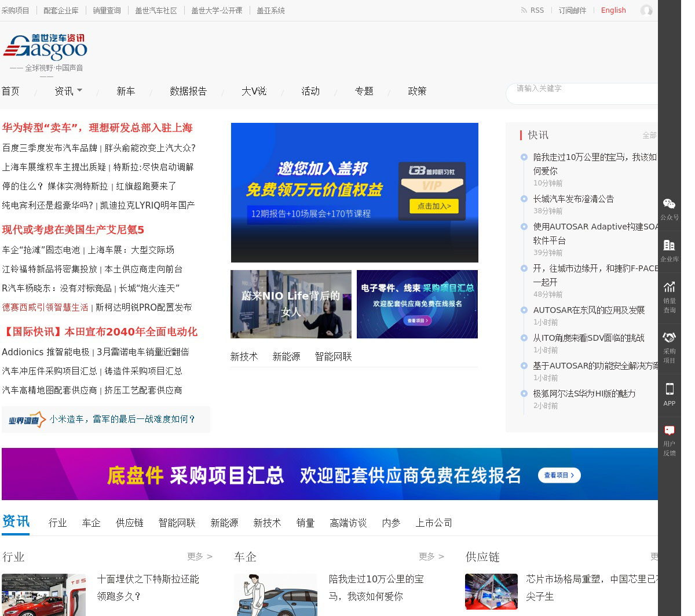Viewport: 695px width, 616px height.
Task: Open survey link 小米造车，雷军的最后一战难度如何？
Action: [x=122, y=419]
